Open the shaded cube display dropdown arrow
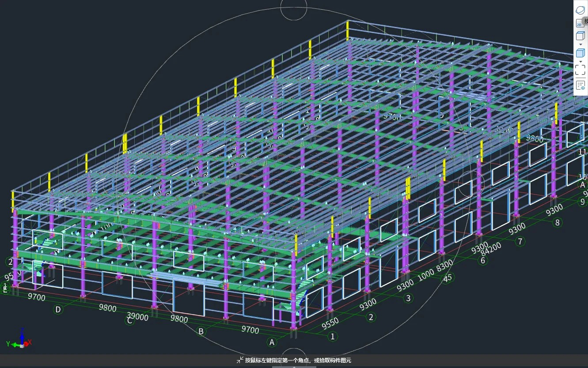Image resolution: width=588 pixels, height=368 pixels. tap(580, 62)
